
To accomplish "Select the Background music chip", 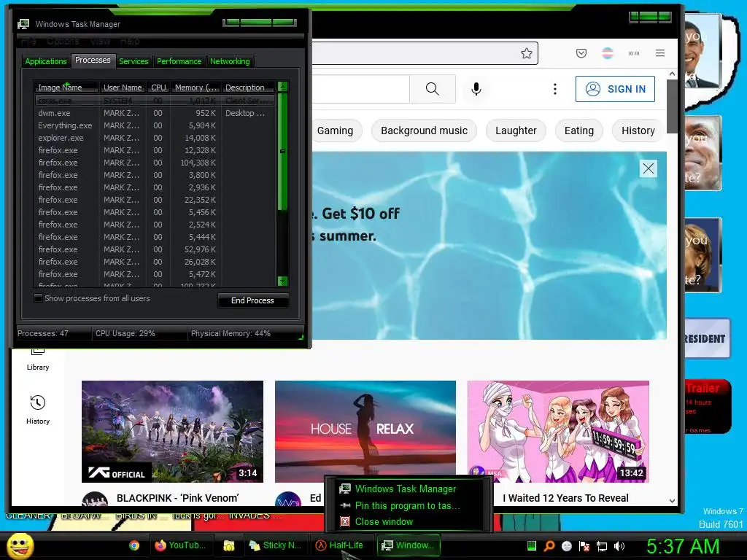I will pos(424,131).
